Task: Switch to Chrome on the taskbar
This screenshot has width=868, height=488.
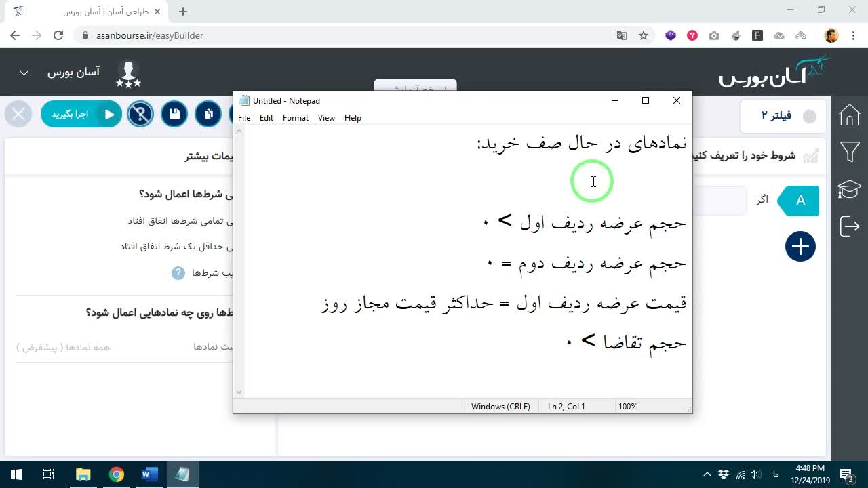Action: point(116,474)
